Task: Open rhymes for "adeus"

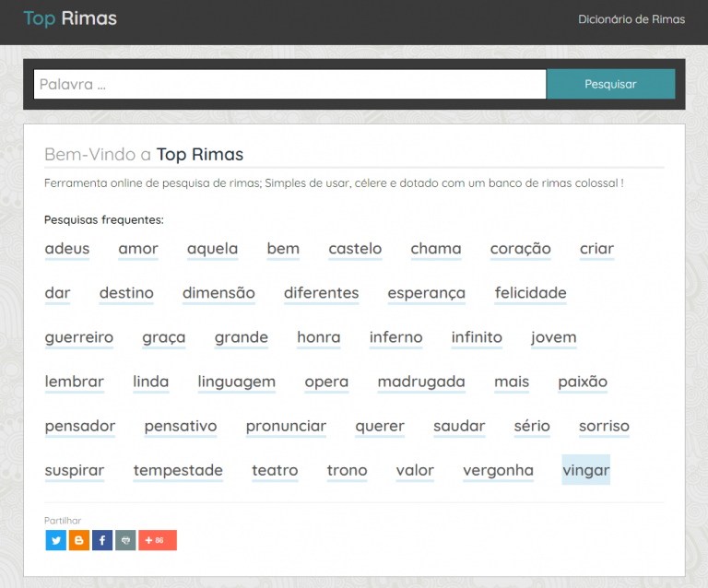Action: 67,249
